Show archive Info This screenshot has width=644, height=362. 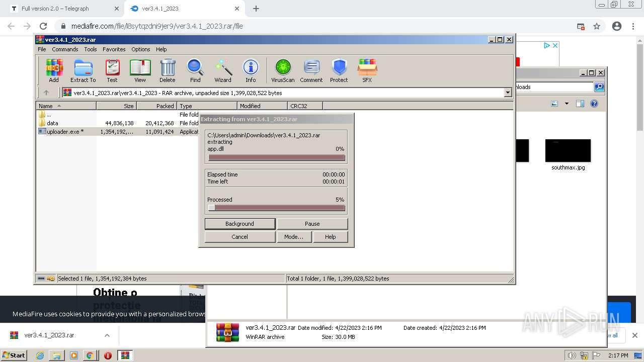251,70
